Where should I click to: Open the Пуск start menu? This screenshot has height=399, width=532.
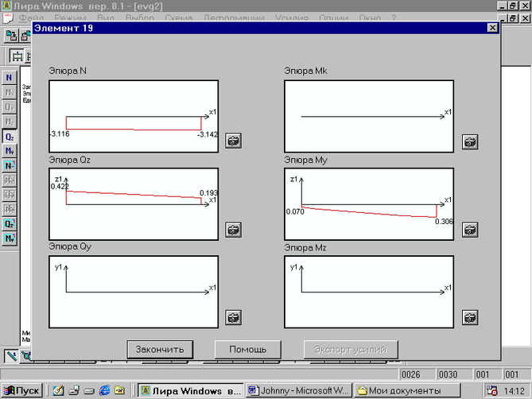pos(21,390)
